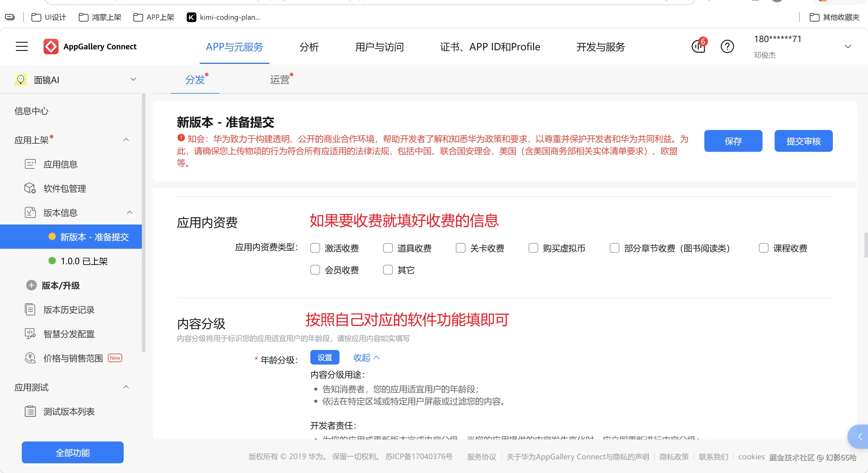Open the 开发与服务 top menu
868x473 pixels.
tap(600, 47)
